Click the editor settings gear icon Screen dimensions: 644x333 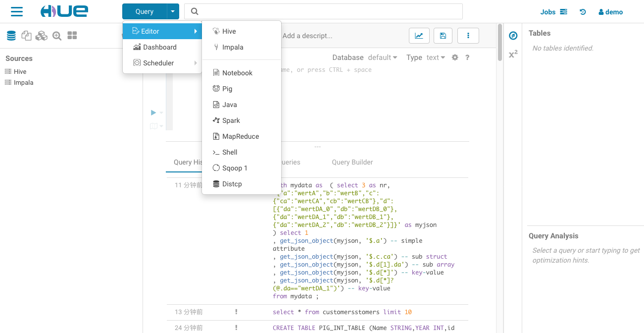(455, 57)
